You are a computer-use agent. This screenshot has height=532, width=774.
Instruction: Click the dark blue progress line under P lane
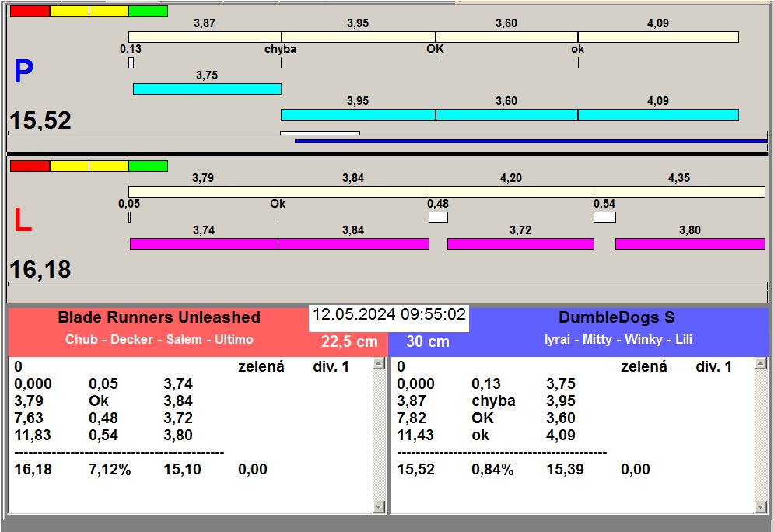click(531, 141)
